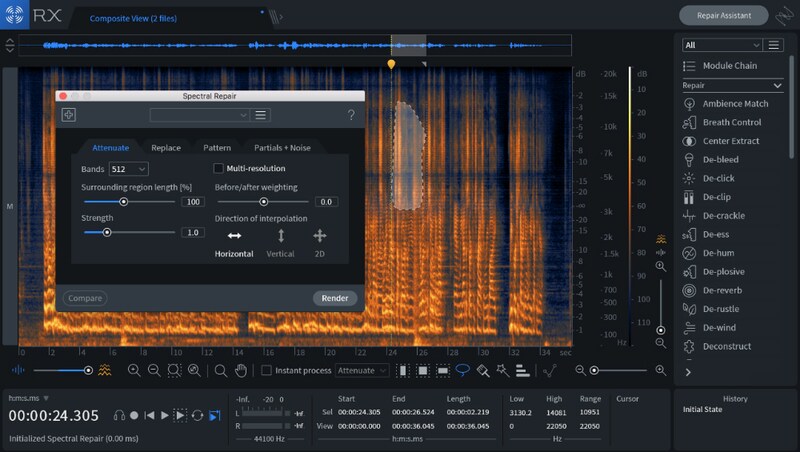Image resolution: width=800 pixels, height=452 pixels.
Task: Select the grab hand tool
Action: (x=241, y=370)
